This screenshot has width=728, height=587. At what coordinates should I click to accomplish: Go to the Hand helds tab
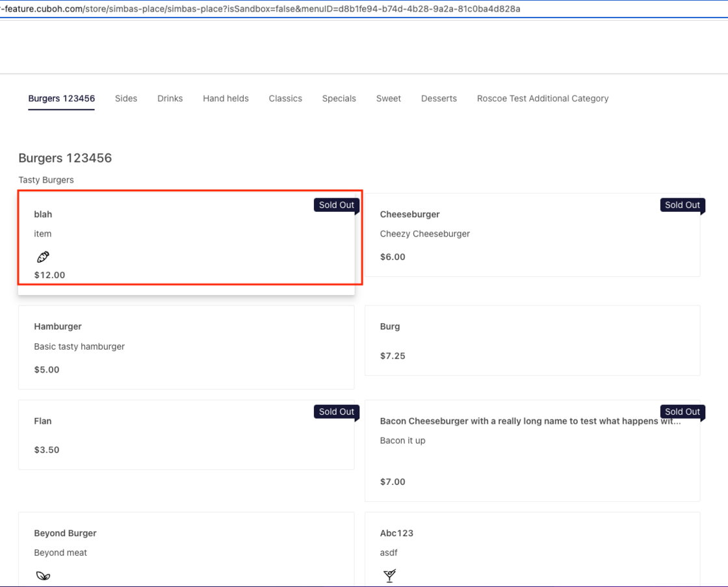click(x=226, y=99)
